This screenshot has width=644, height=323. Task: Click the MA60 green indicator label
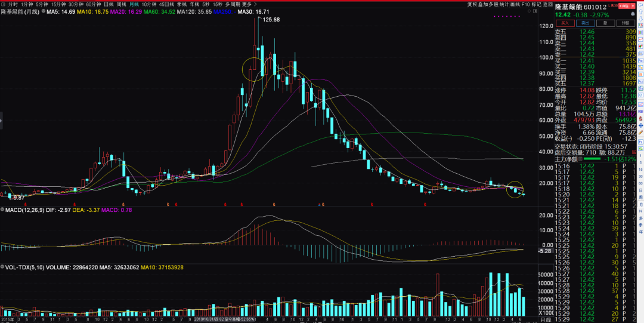[159, 11]
